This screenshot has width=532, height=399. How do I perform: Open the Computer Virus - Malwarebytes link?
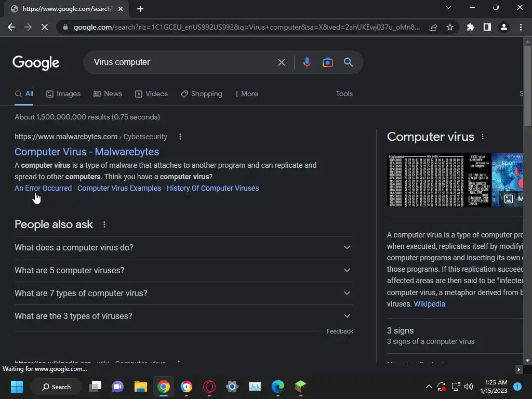pos(87,152)
